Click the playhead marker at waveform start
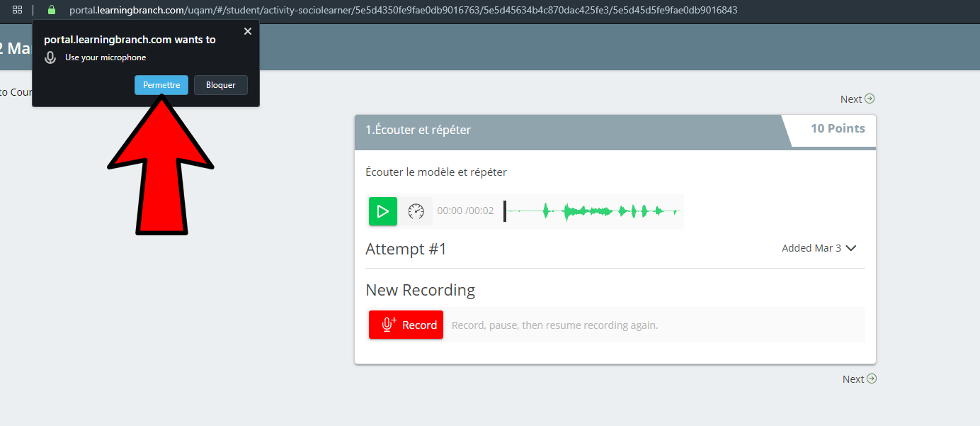The image size is (980, 426). pyautogui.click(x=505, y=211)
